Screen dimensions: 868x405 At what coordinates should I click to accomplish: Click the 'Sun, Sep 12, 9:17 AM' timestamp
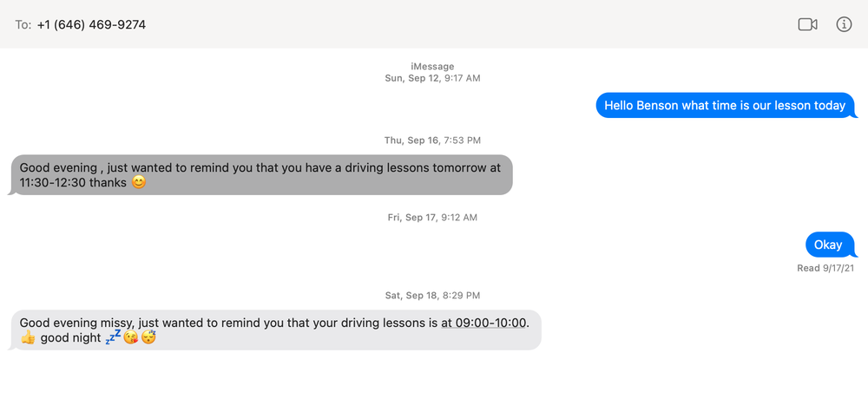(432, 78)
